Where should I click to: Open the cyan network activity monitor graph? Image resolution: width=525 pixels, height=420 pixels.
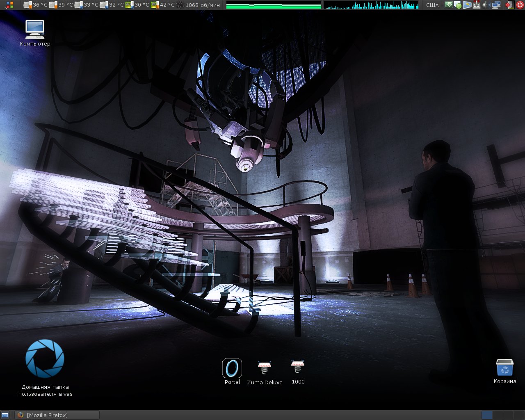pyautogui.click(x=371, y=5)
